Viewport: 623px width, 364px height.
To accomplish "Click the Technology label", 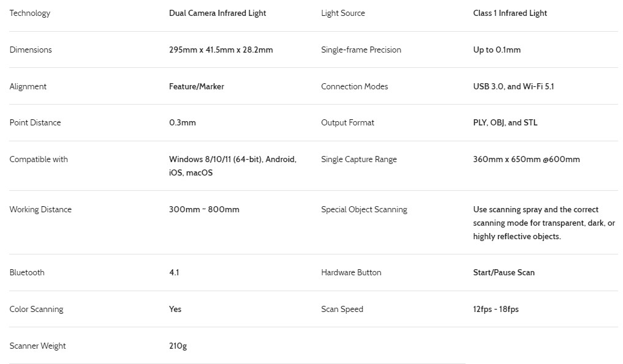I will (x=30, y=13).
